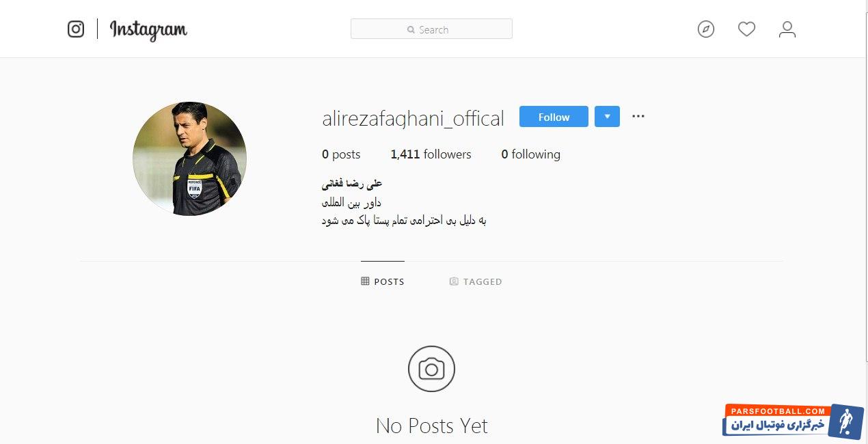Screen dimensions: 868x444
Task: Click the referee profile picture
Action: [189, 158]
